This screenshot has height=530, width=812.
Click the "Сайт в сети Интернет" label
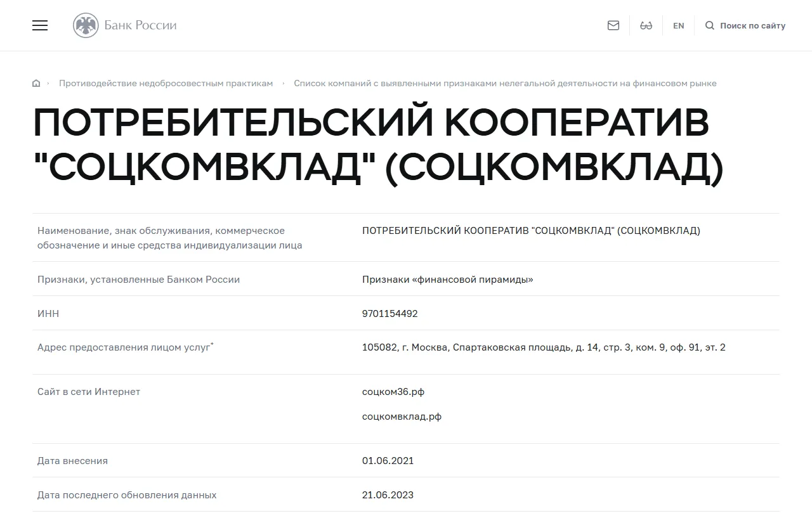(89, 392)
